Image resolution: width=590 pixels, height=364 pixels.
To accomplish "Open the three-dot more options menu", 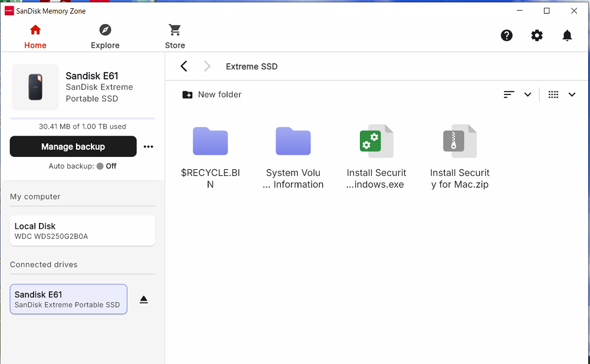I will pos(148,146).
